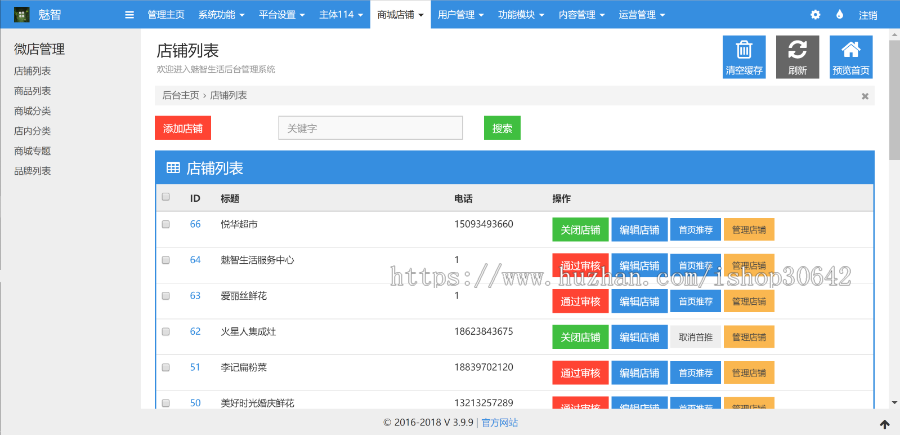Toggle the select-all checkbox in table header
900x435 pixels.
click(x=166, y=197)
